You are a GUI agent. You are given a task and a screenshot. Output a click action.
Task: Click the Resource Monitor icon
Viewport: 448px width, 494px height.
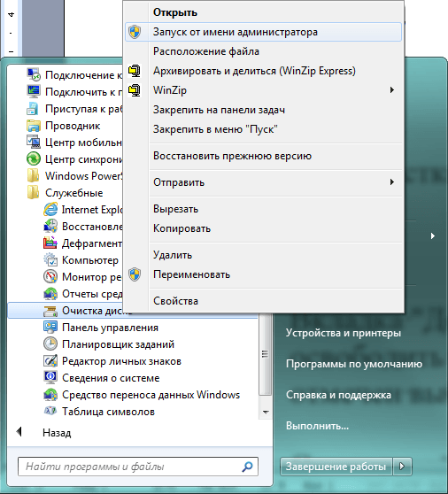(50, 276)
